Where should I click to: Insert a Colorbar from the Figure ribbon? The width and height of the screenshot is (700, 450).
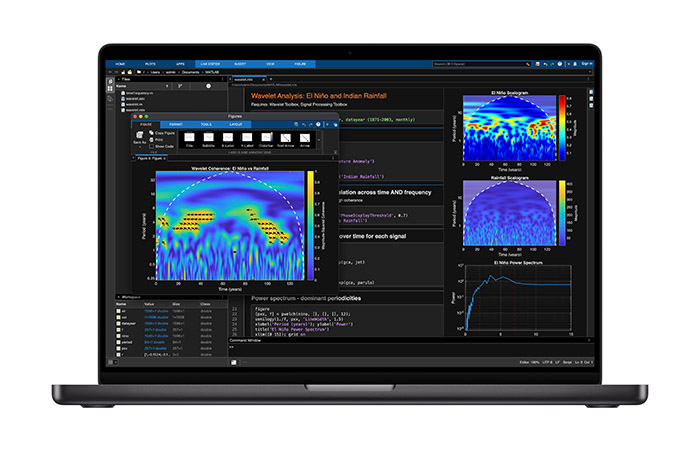coord(266,138)
